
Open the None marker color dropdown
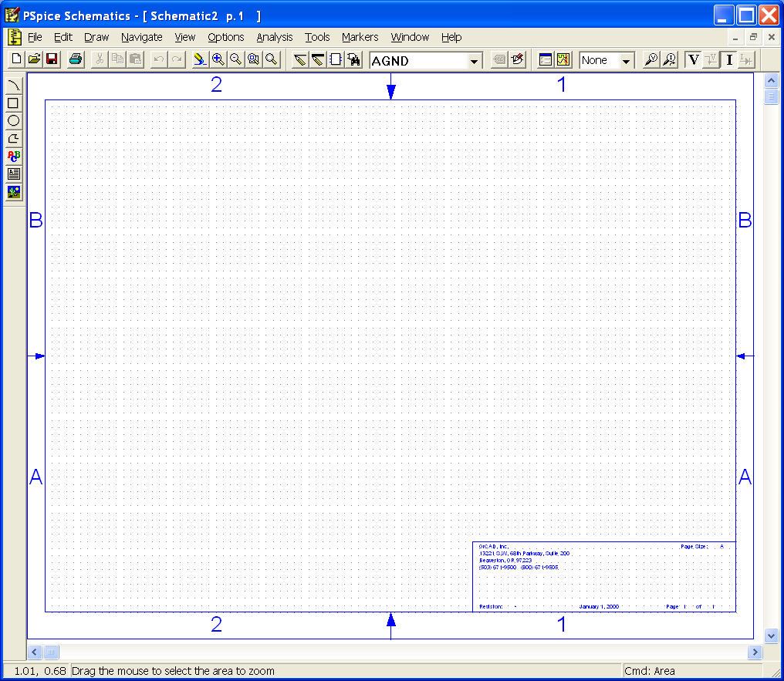pos(626,61)
